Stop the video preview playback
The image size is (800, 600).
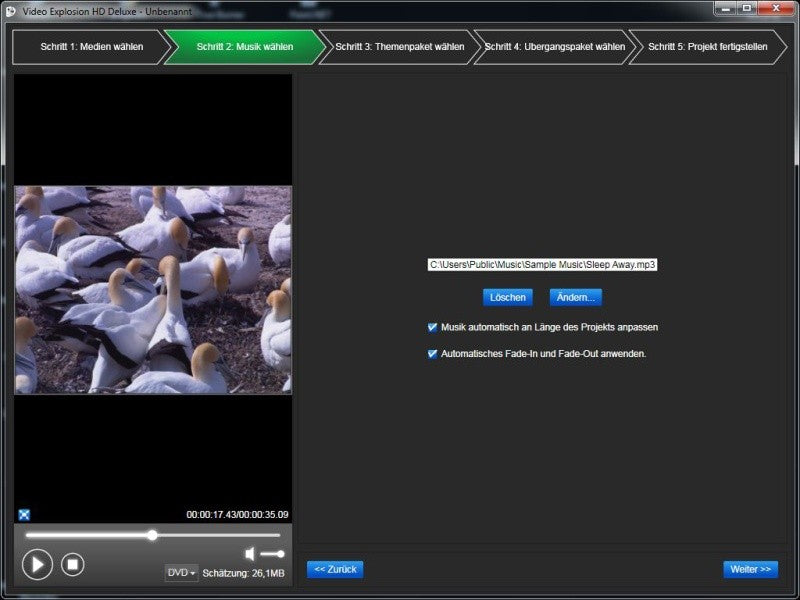click(73, 564)
